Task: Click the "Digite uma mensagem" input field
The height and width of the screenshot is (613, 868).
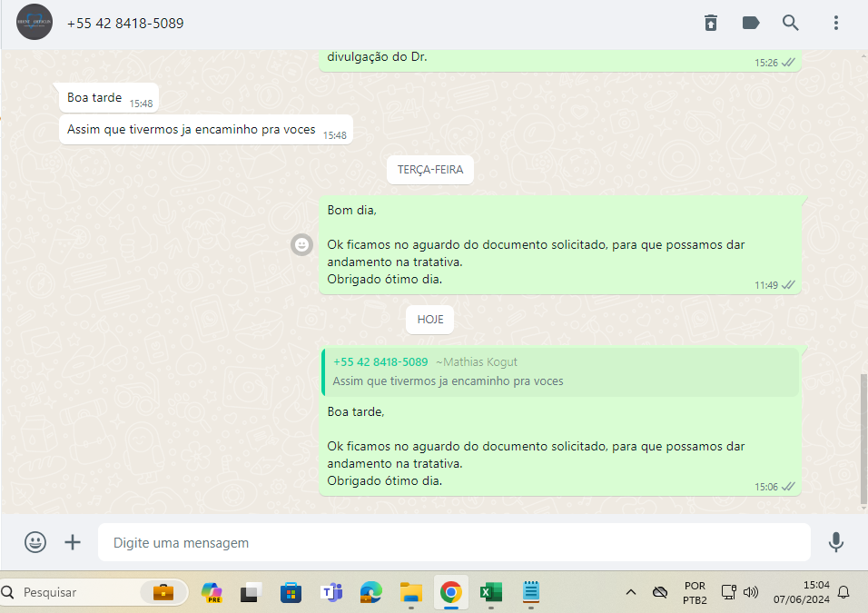Action: (454, 542)
